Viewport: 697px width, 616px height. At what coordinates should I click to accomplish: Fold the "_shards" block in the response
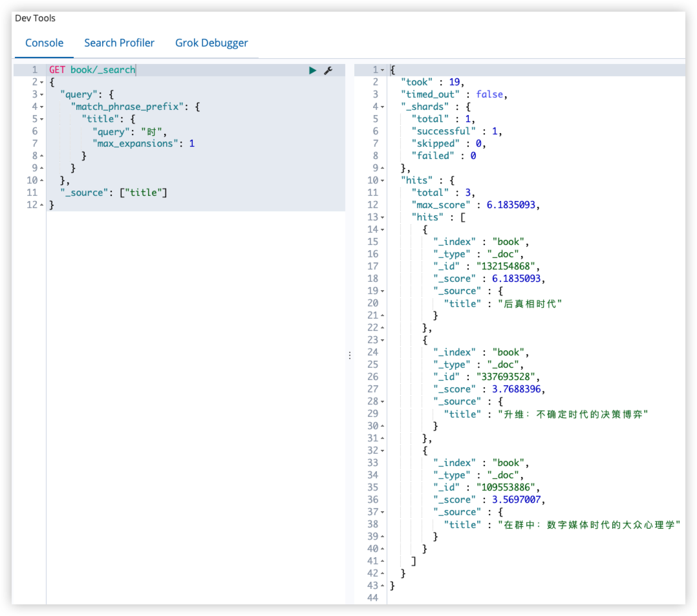[382, 107]
